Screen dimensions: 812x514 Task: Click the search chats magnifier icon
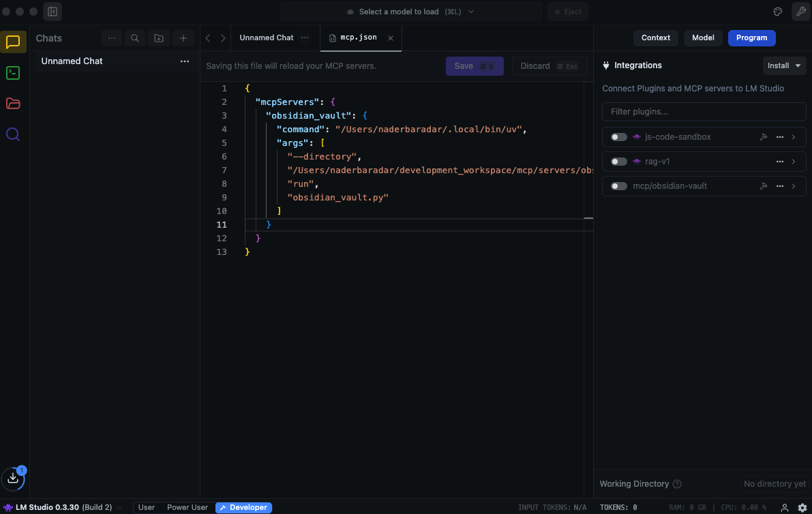point(135,38)
